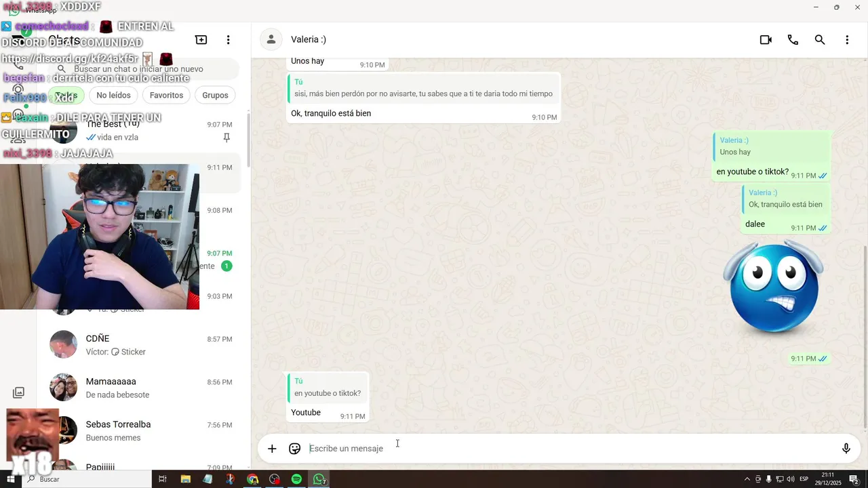This screenshot has height=488, width=868.
Task: Start a video call with Valeria
Action: click(766, 40)
